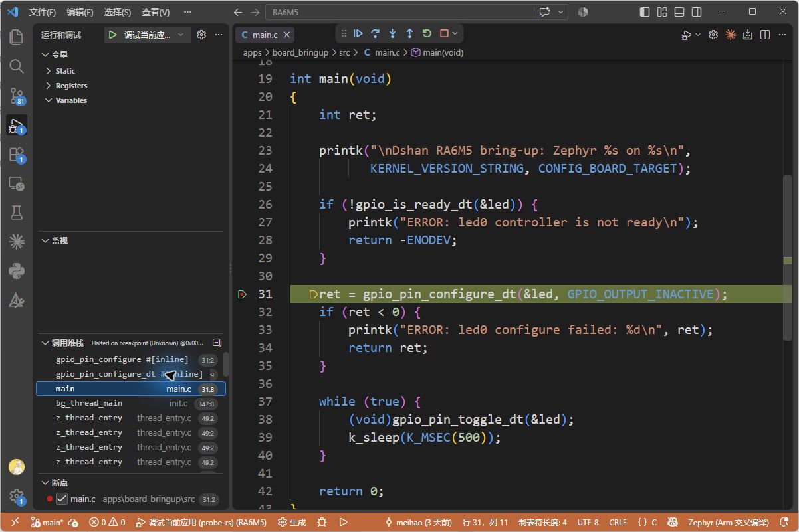
Task: Open the Testing flask view
Action: click(x=17, y=212)
